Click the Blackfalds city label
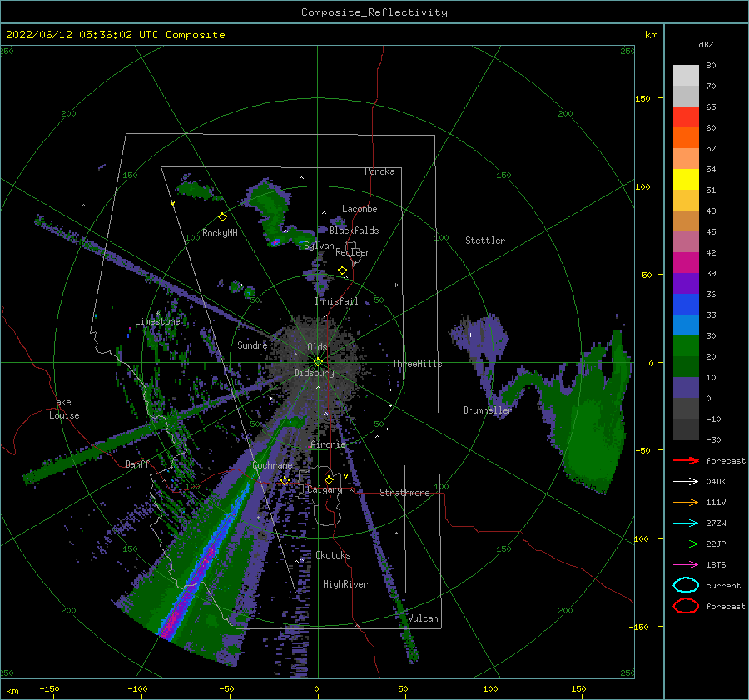This screenshot has width=749, height=700. [354, 231]
